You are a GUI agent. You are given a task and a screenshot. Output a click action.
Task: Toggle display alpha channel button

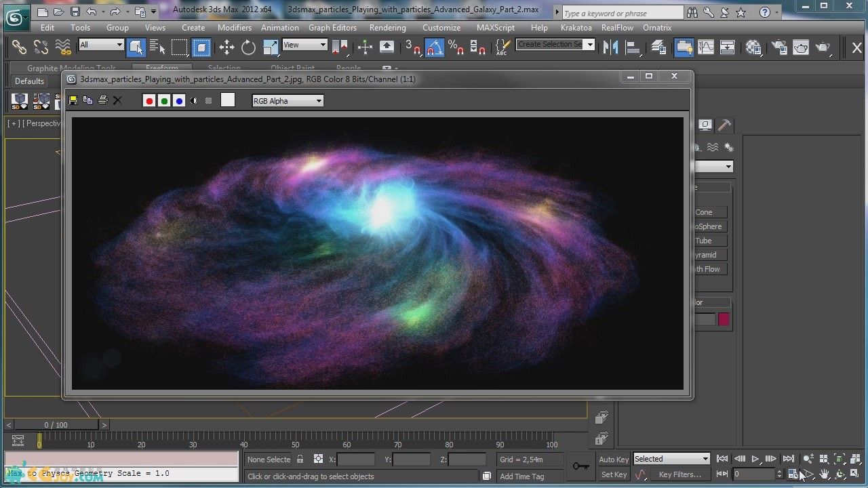pyautogui.click(x=194, y=101)
